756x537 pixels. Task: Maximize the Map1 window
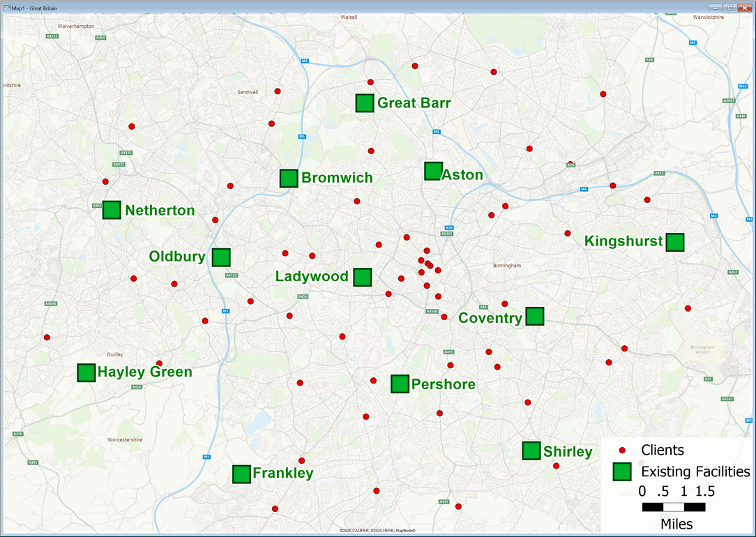click(x=729, y=8)
